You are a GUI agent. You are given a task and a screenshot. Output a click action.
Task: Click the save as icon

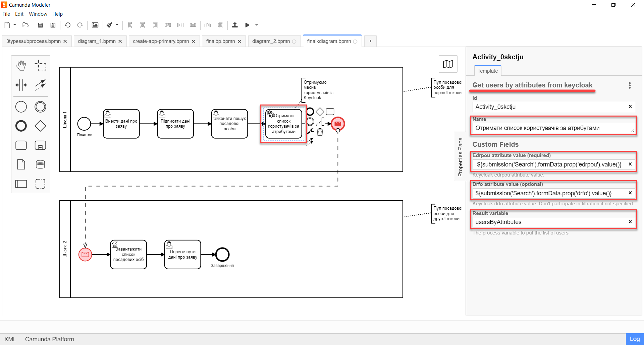(53, 25)
